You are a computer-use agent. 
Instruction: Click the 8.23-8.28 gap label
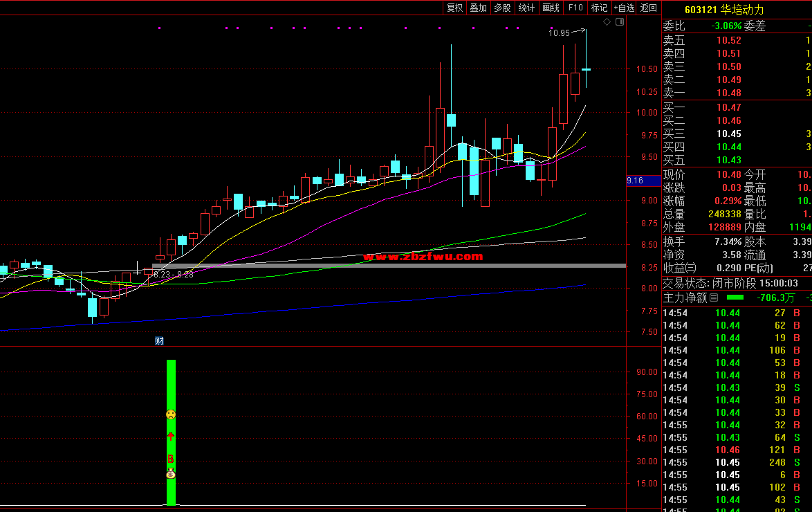[173, 275]
